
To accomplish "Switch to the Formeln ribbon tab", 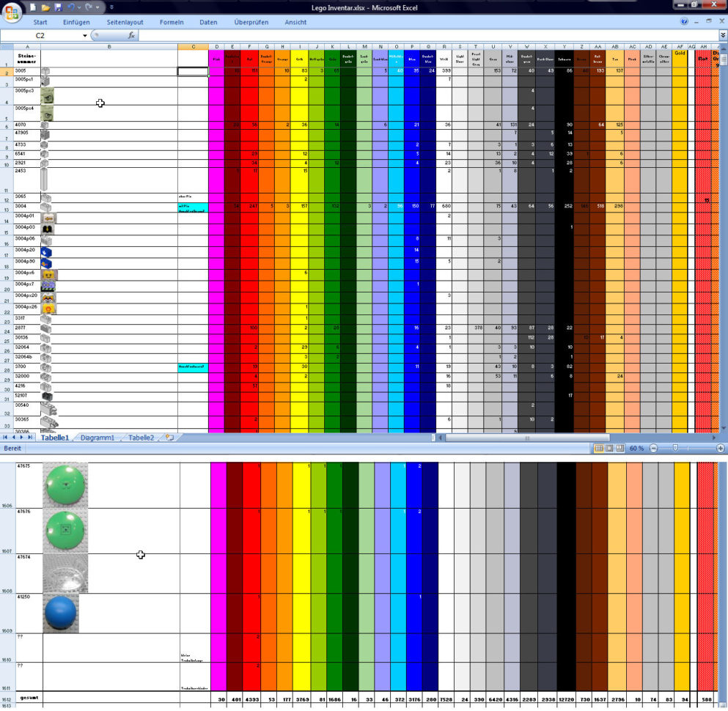I will 172,22.
